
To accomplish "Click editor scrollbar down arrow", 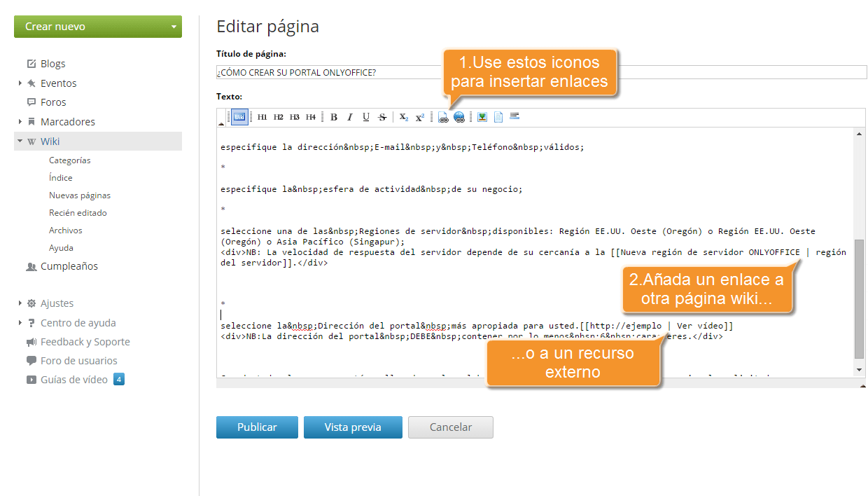I will [x=860, y=371].
